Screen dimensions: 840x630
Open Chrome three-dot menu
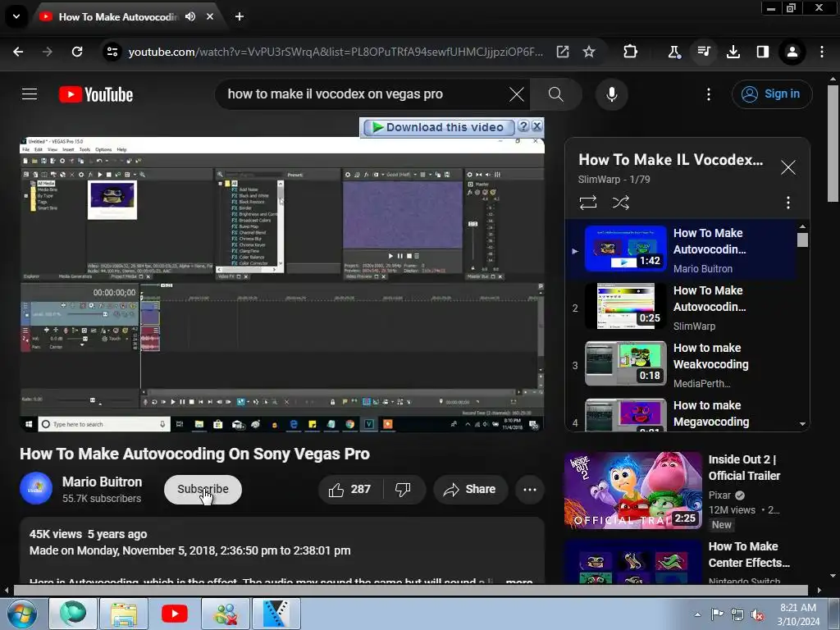(822, 52)
